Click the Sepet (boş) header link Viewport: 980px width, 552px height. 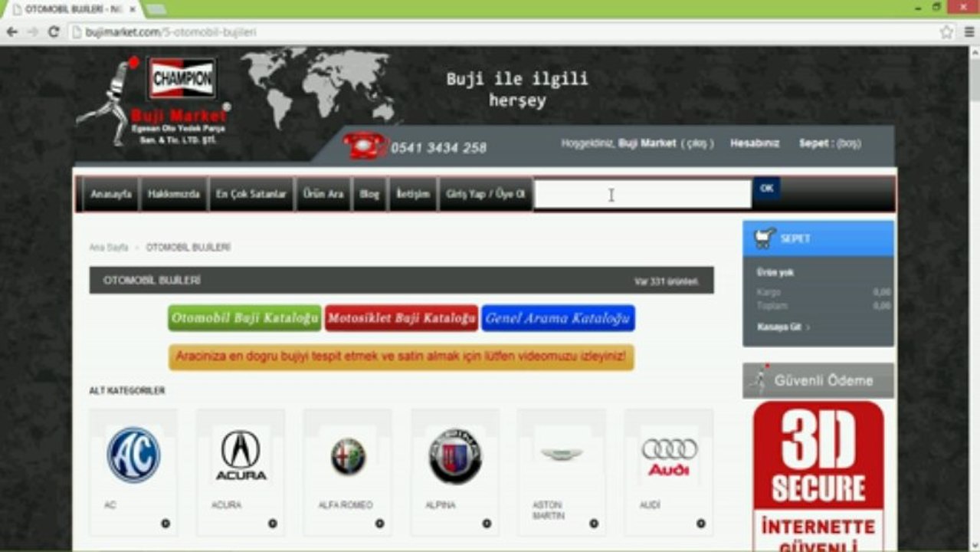pyautogui.click(x=830, y=143)
